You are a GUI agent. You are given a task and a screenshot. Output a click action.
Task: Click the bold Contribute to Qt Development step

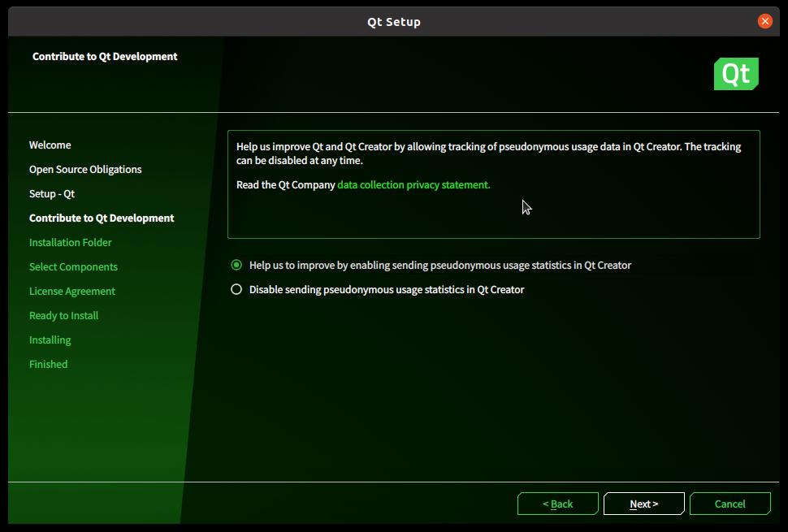coord(102,218)
